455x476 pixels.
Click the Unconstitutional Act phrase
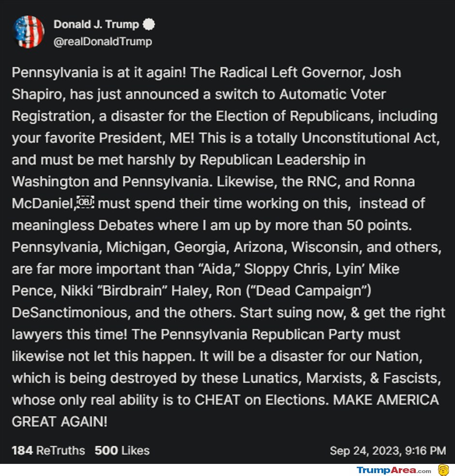[371, 138]
